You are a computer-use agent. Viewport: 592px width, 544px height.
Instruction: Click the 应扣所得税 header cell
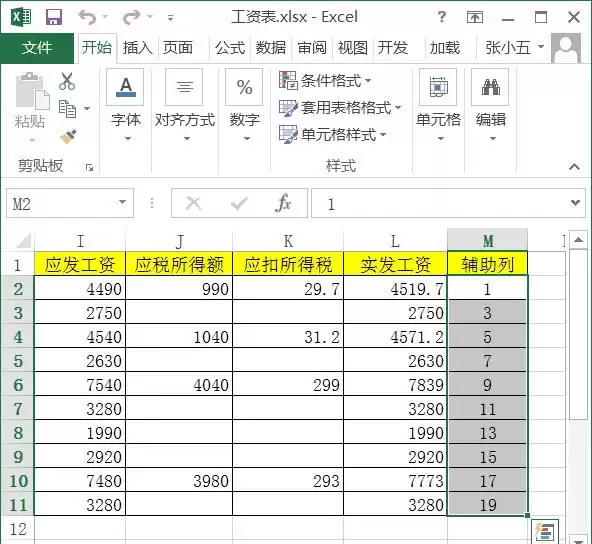click(x=288, y=264)
